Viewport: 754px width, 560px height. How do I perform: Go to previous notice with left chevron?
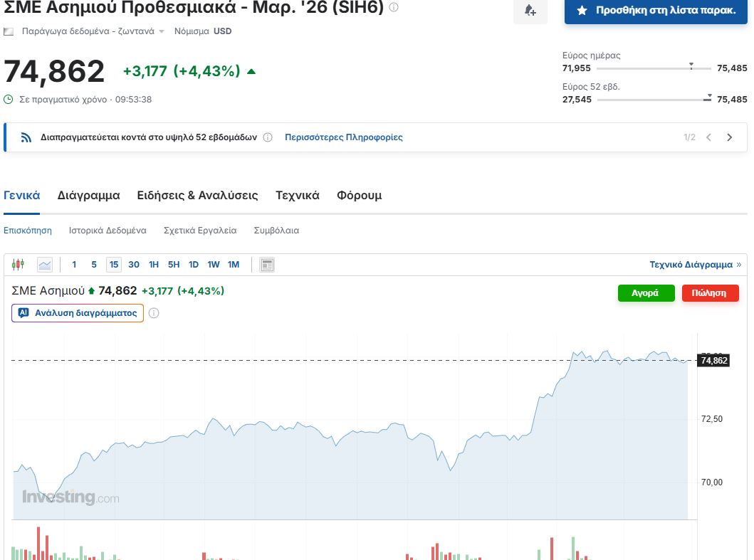(708, 137)
